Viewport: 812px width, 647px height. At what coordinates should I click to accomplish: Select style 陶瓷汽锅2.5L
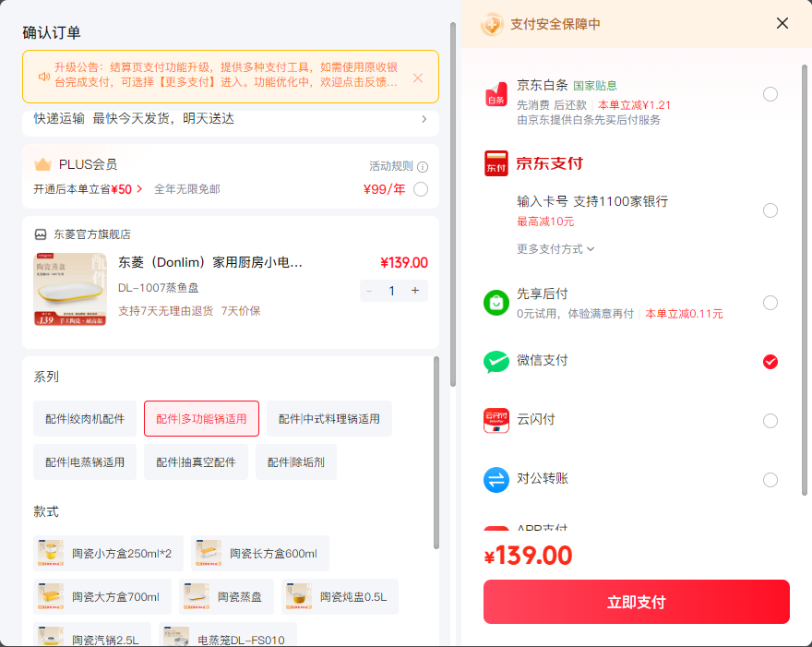click(92, 635)
